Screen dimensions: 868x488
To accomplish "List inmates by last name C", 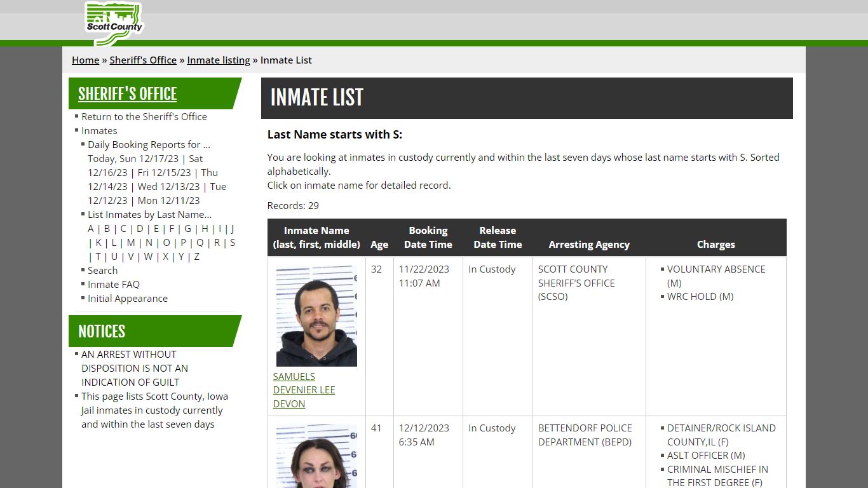I will 123,228.
